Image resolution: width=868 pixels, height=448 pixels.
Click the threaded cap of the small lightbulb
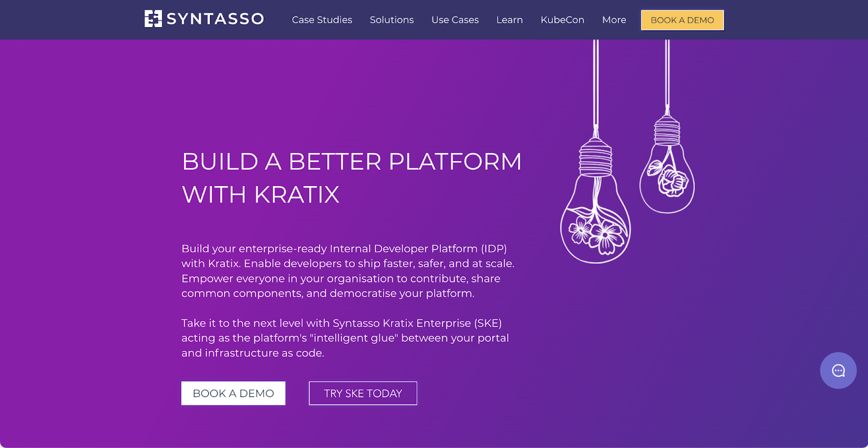point(667,131)
